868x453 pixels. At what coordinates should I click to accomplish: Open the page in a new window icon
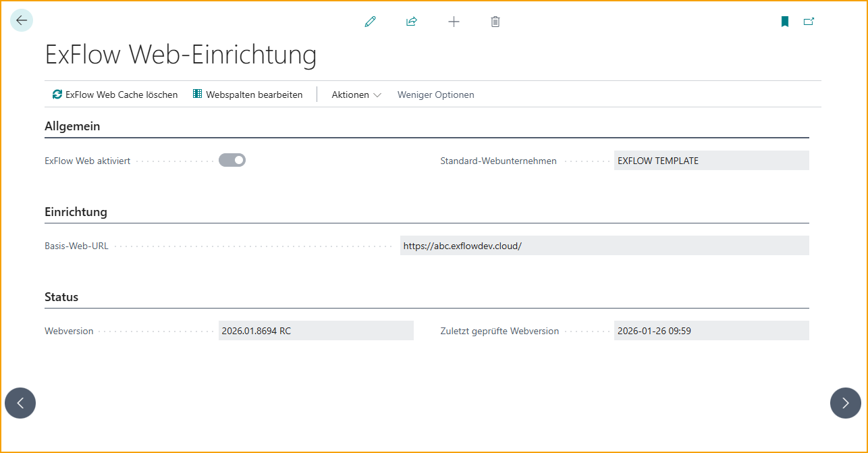(x=809, y=21)
